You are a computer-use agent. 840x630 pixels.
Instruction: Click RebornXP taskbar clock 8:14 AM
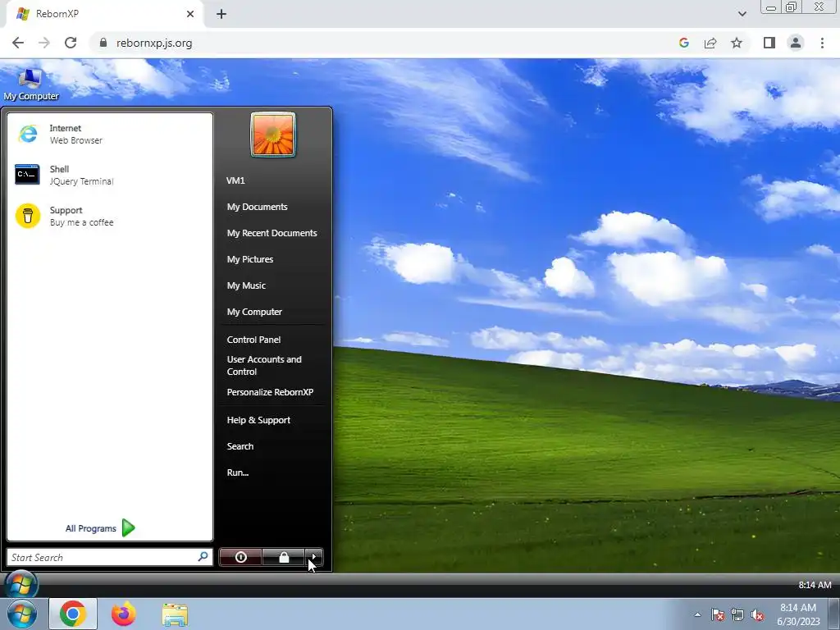[815, 585]
